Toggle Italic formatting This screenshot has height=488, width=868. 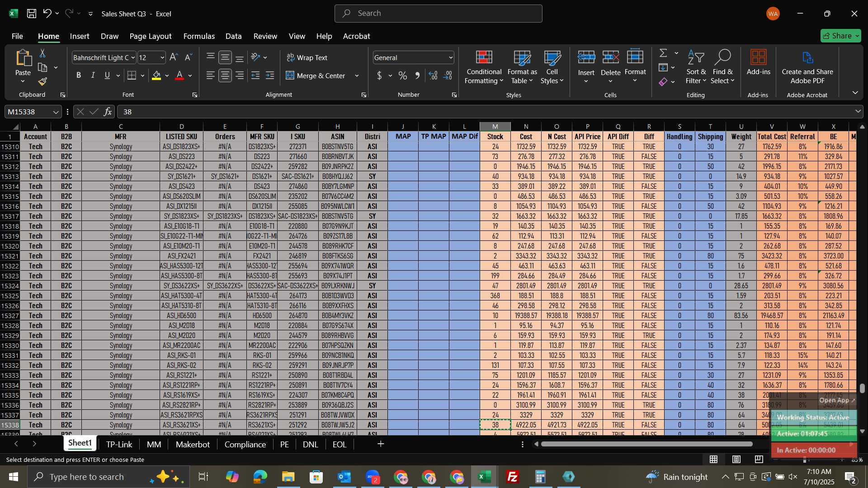point(93,75)
